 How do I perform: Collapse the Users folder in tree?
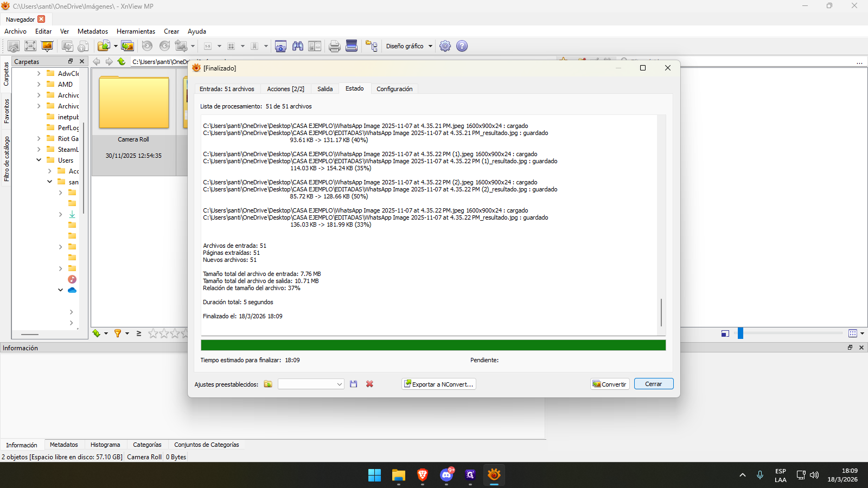tap(39, 160)
